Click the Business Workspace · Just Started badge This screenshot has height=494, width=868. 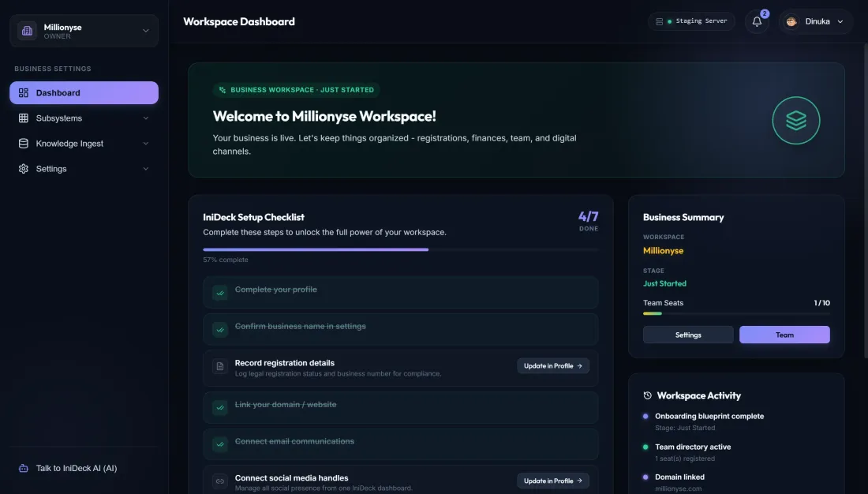tap(296, 90)
